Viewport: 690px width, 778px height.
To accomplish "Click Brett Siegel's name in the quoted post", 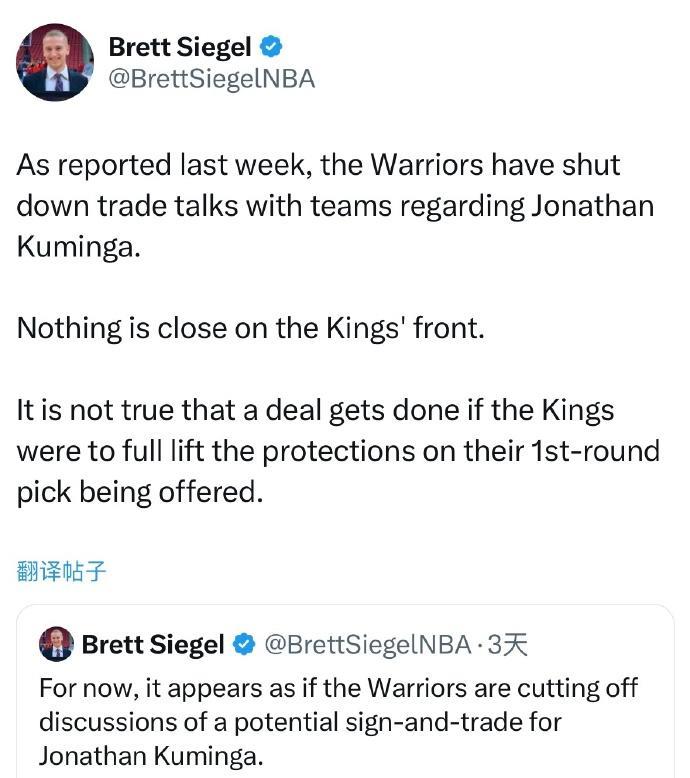I will click(x=153, y=645).
